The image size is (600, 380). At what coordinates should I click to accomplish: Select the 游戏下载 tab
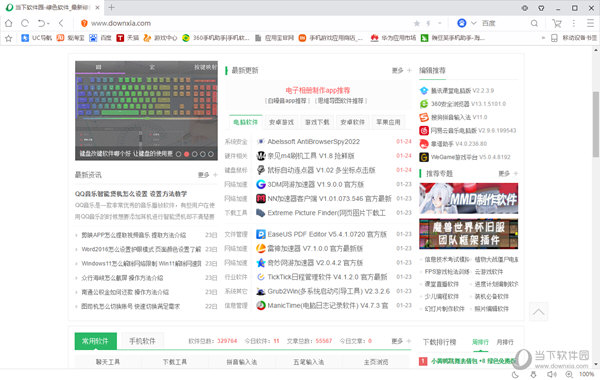(317, 122)
